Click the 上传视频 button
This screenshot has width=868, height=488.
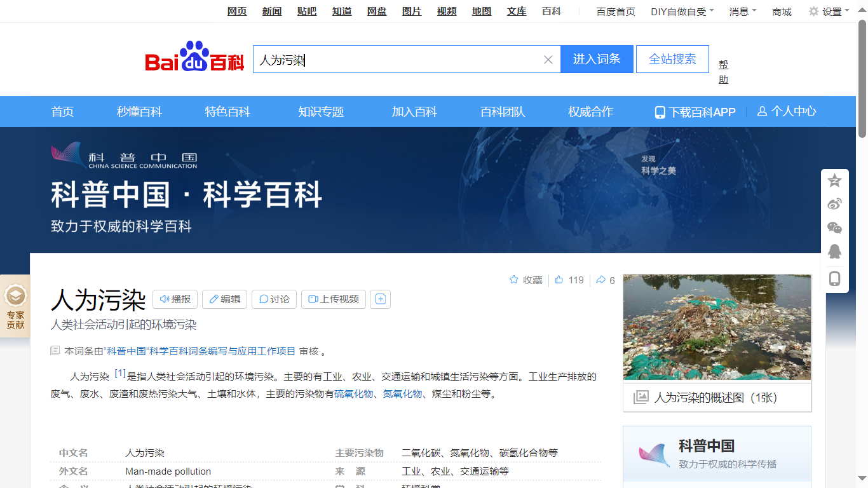[x=334, y=299]
